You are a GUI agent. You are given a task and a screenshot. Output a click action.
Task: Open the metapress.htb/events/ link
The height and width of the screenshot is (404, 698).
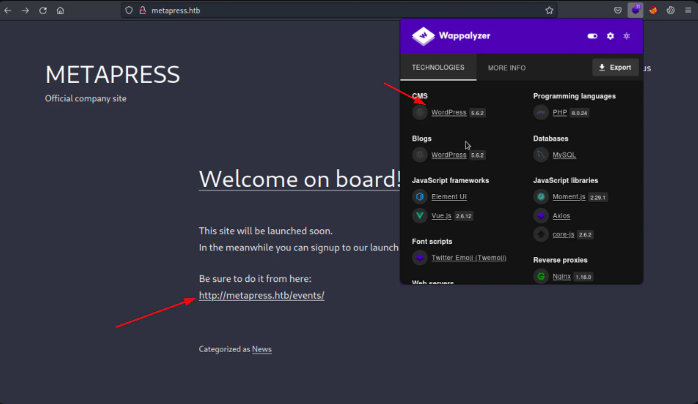coord(261,295)
